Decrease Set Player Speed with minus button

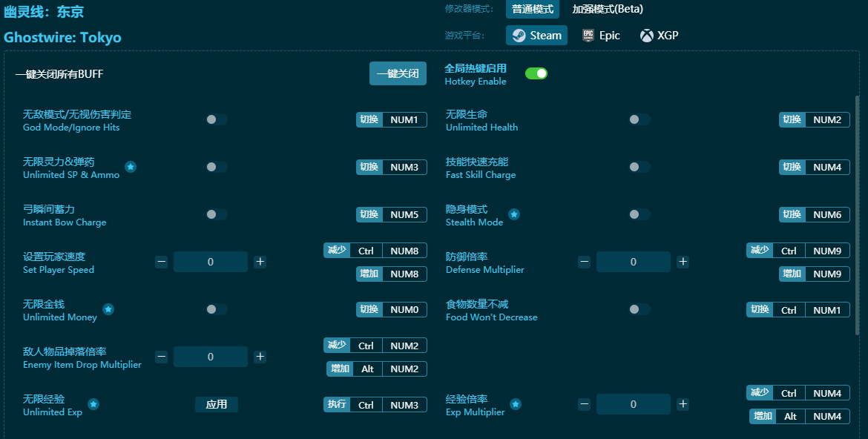pos(161,262)
